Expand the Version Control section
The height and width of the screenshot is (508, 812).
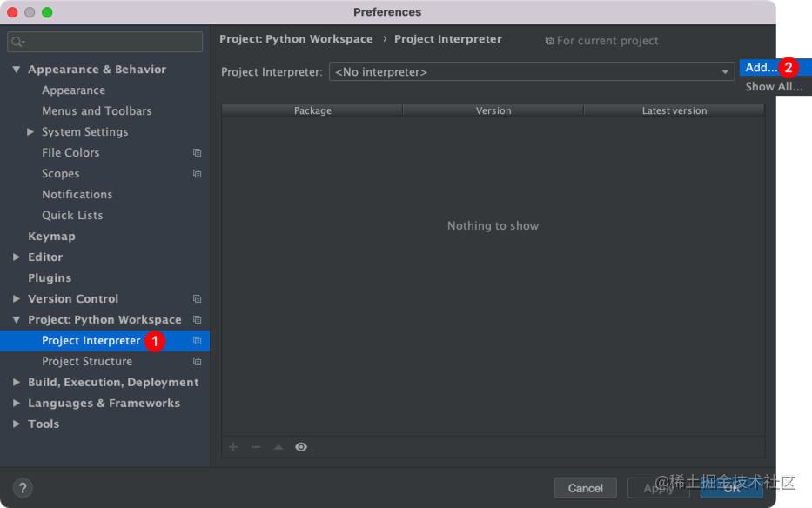(15, 298)
